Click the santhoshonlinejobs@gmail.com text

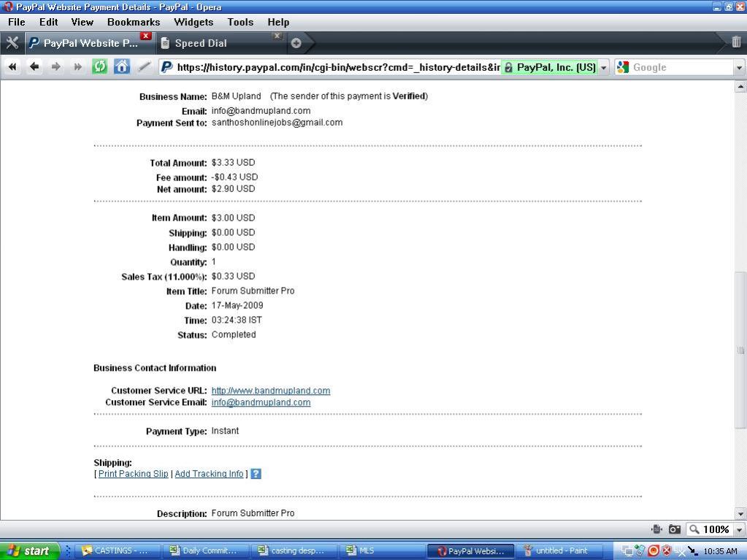coord(277,123)
